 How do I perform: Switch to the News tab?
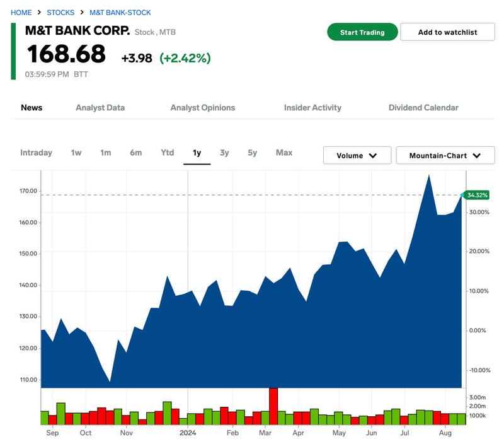[31, 108]
